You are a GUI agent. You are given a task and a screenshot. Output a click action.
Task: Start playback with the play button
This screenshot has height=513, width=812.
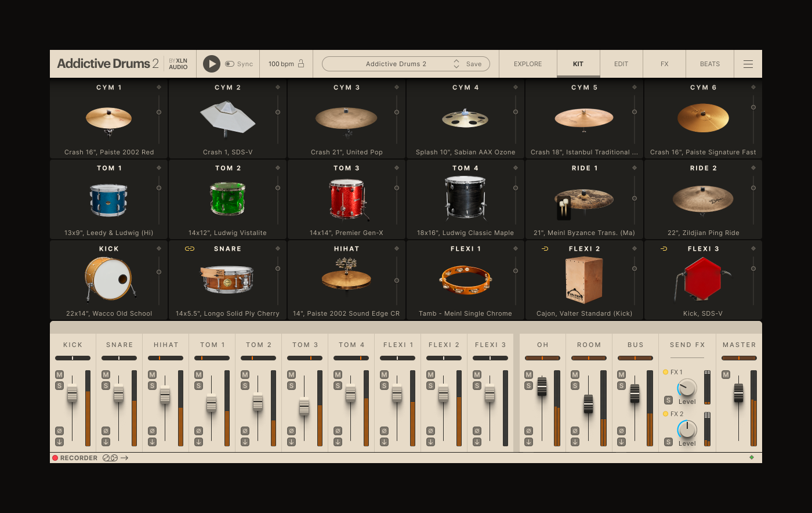tap(212, 64)
